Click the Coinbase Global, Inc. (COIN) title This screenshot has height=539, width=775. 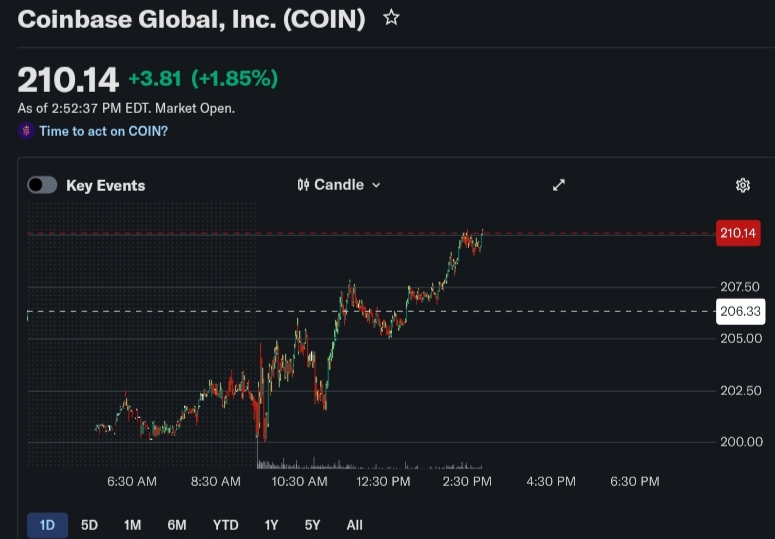(x=191, y=20)
